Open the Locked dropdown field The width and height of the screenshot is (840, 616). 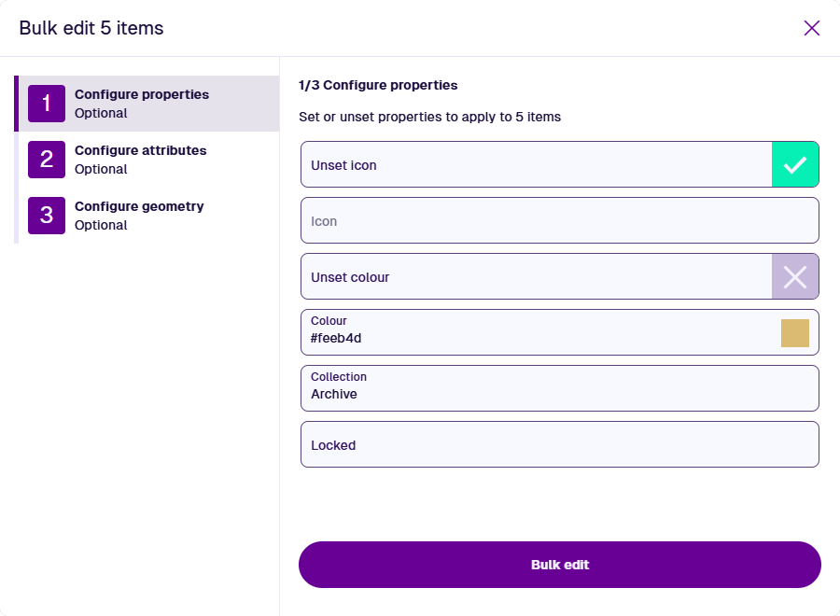point(560,444)
